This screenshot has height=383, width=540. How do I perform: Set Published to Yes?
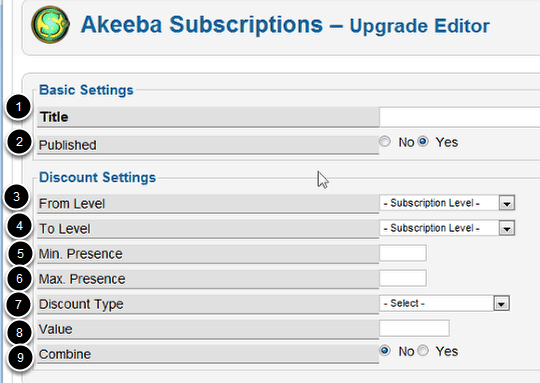pos(423,141)
